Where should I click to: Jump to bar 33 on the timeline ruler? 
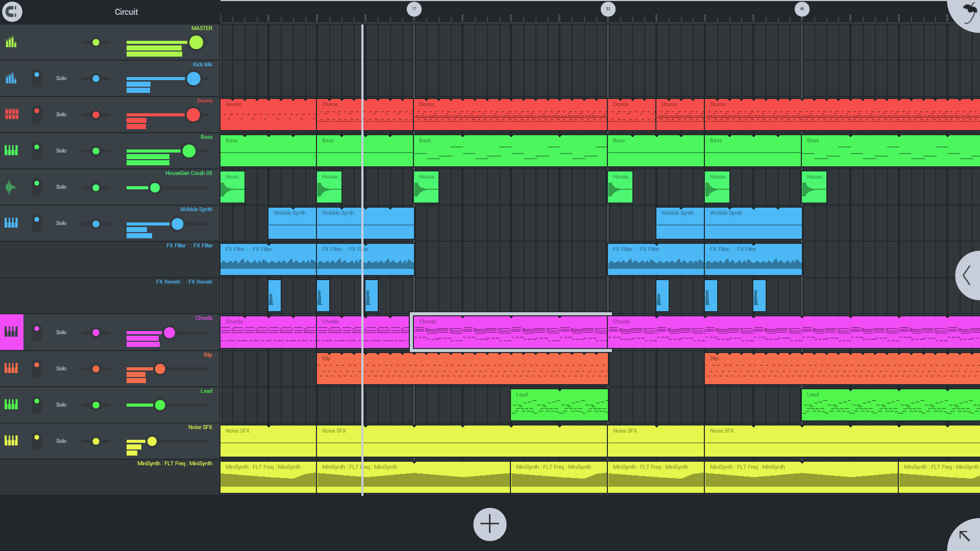click(x=608, y=9)
